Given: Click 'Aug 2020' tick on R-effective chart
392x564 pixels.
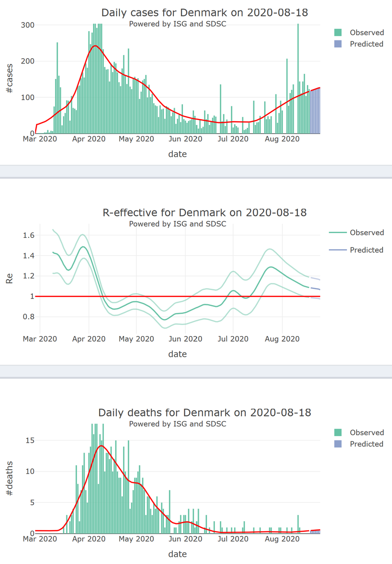Looking at the screenshot, I should 282,339.
